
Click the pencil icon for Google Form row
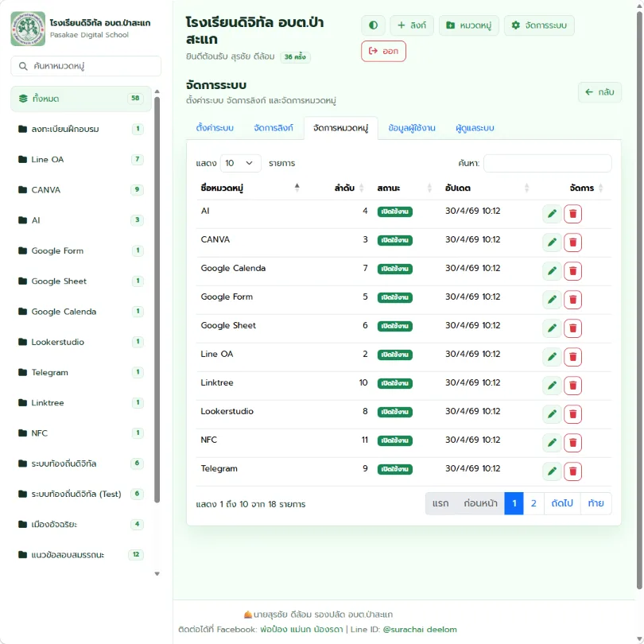click(x=552, y=300)
